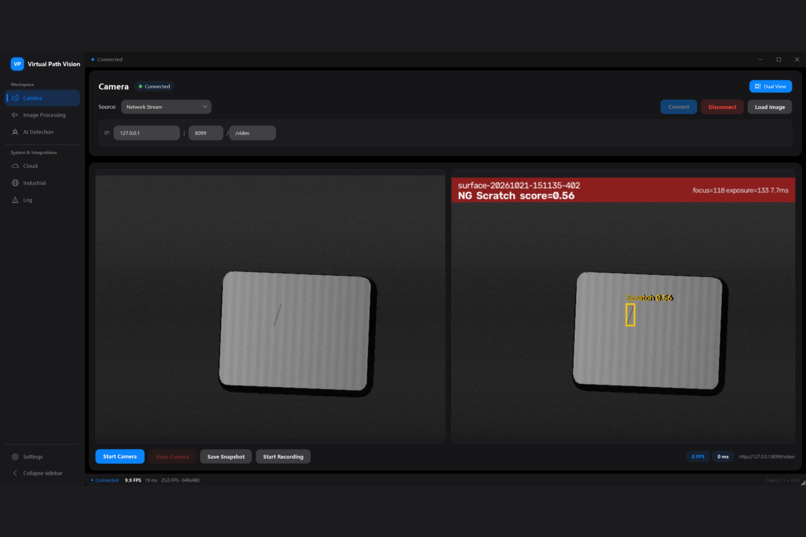This screenshot has height=537, width=806.
Task: Click the surface-20261021-151135-402 label
Action: click(519, 185)
